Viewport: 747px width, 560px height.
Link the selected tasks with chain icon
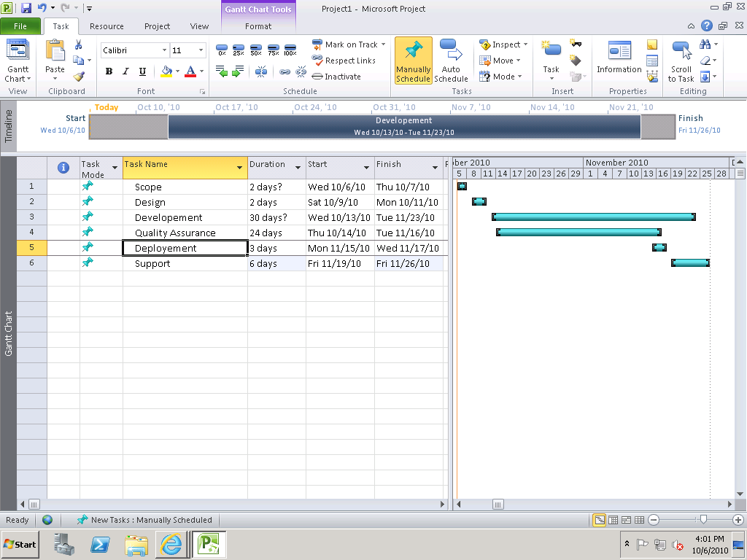[x=283, y=72]
